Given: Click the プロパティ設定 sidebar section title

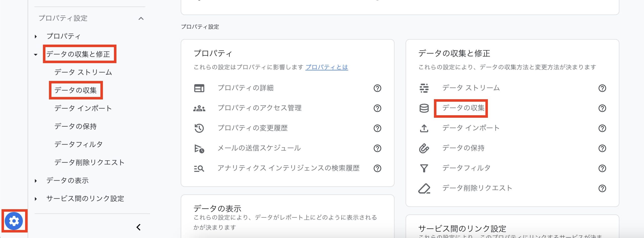Looking at the screenshot, I should (63, 18).
